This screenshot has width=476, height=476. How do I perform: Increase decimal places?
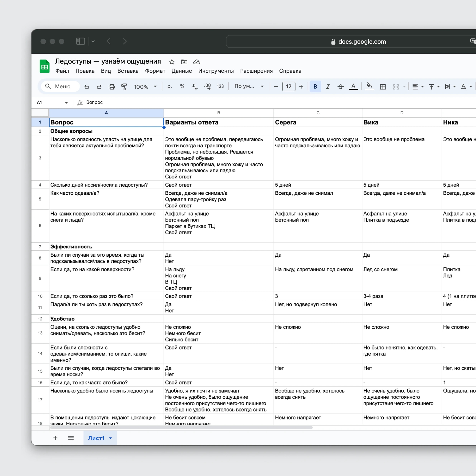[x=207, y=87]
